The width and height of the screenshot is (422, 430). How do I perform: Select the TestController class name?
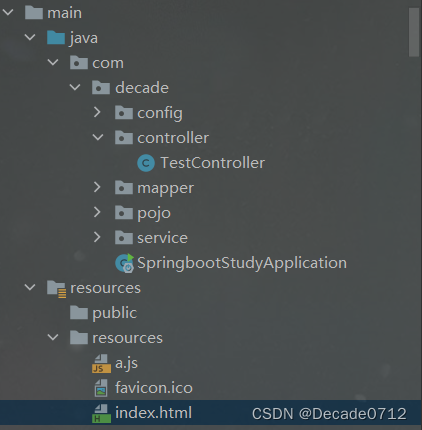pos(213,163)
